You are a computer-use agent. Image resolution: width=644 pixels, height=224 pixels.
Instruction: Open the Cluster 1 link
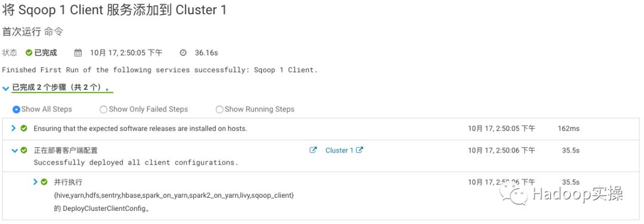tap(339, 151)
